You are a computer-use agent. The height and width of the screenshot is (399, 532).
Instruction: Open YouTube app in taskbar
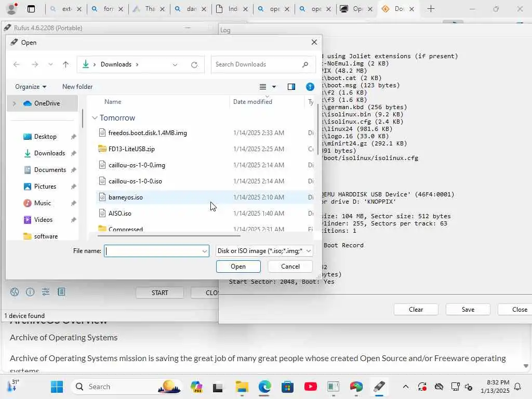click(x=310, y=387)
